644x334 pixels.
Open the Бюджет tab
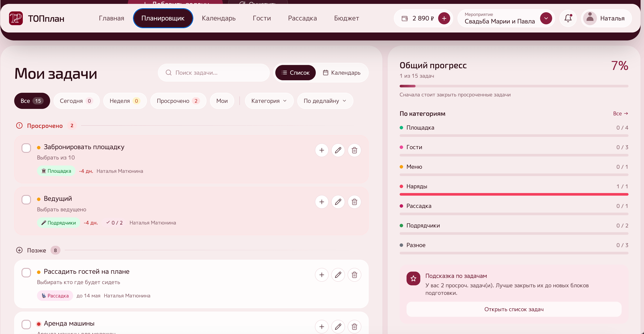tap(347, 18)
